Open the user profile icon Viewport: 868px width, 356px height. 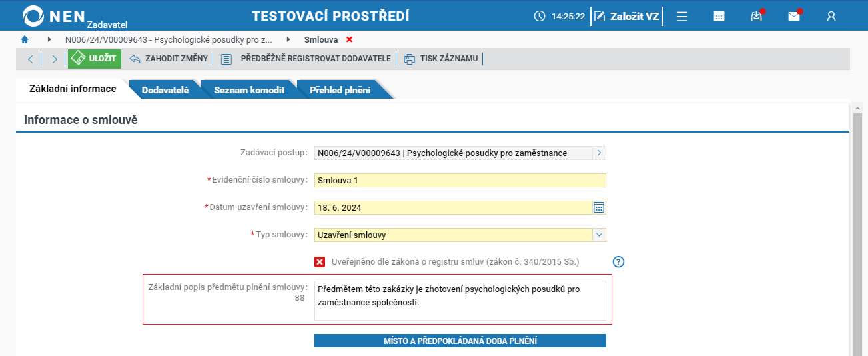[x=831, y=17]
